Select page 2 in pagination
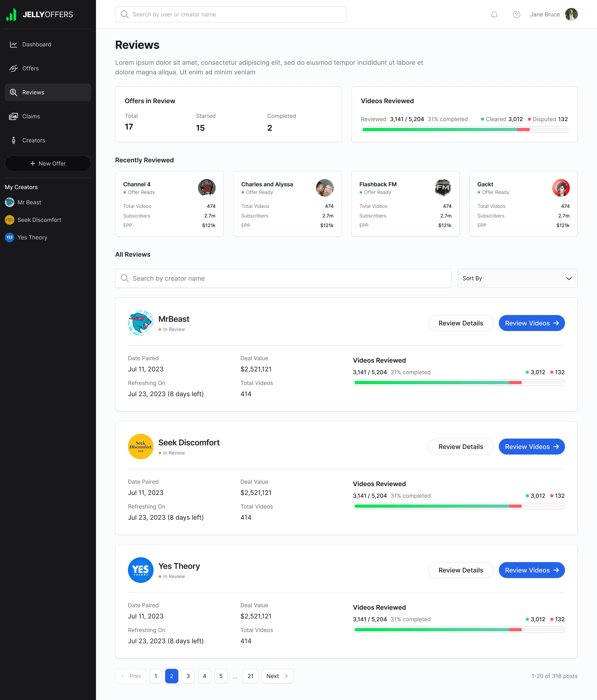 (172, 676)
